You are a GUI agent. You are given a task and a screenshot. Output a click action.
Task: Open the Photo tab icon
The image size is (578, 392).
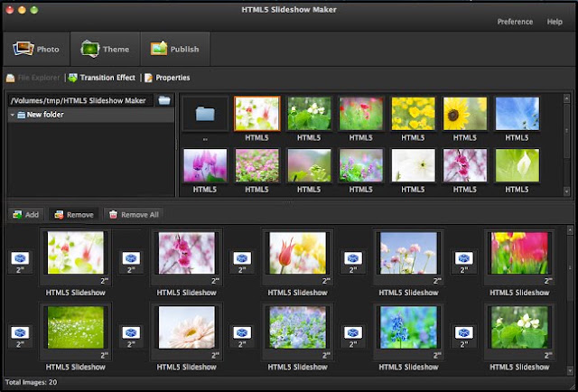pyautogui.click(x=23, y=49)
